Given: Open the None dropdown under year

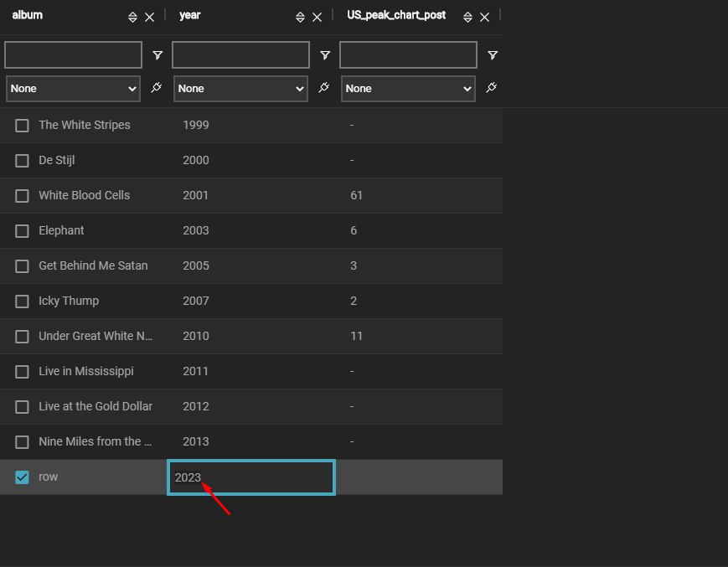Looking at the screenshot, I should click(x=240, y=89).
